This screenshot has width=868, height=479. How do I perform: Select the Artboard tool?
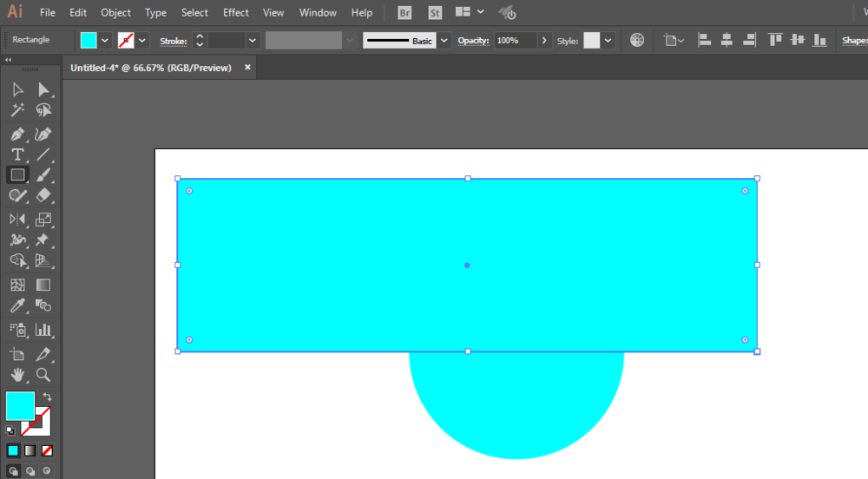pos(17,355)
